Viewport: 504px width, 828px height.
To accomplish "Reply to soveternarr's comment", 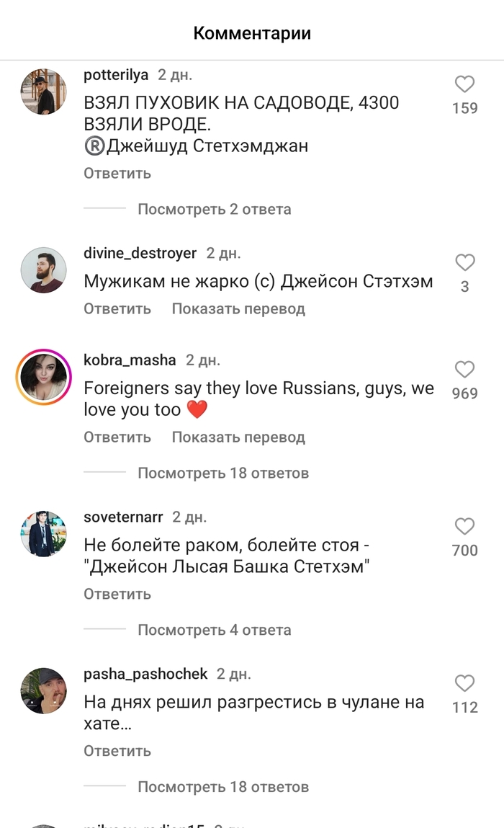I will tap(117, 594).
